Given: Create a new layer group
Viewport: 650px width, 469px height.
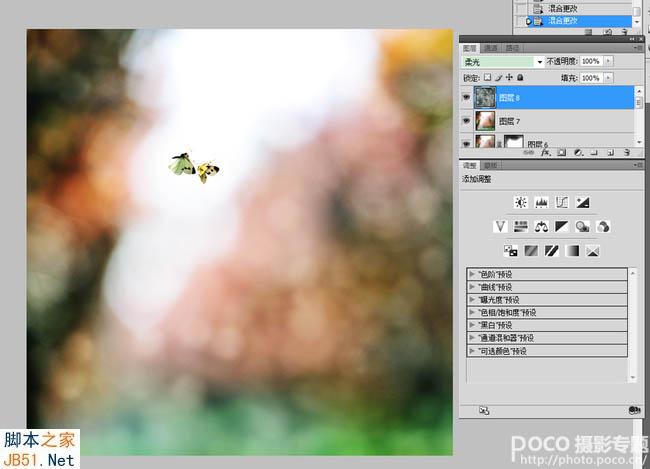Looking at the screenshot, I should coord(594,153).
